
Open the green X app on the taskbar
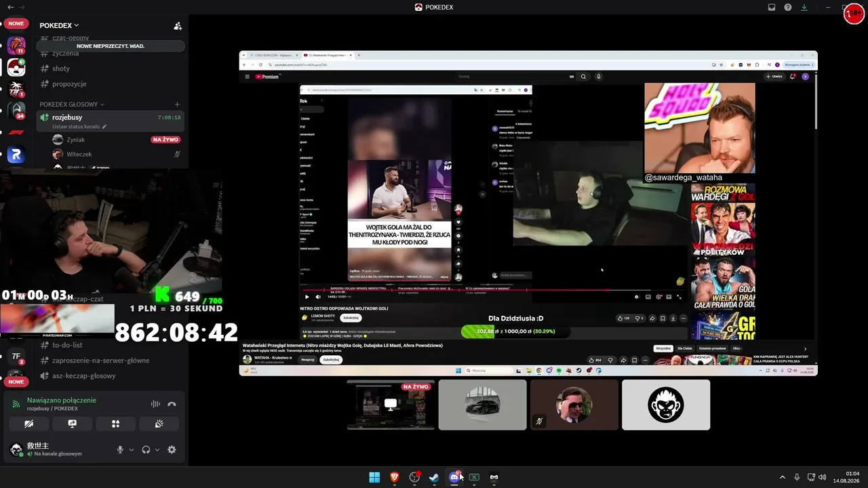tap(474, 477)
